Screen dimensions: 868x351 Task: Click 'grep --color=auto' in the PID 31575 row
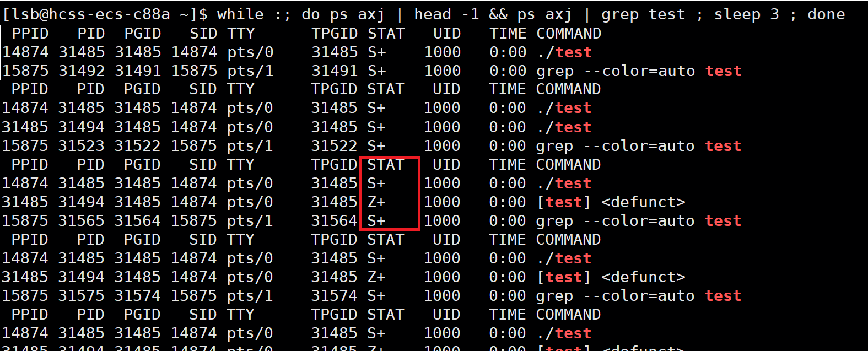pyautogui.click(x=615, y=296)
